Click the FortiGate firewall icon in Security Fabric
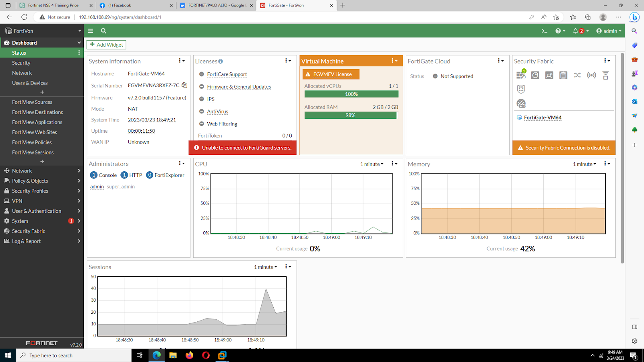The width and height of the screenshot is (644, 362). 521,74
